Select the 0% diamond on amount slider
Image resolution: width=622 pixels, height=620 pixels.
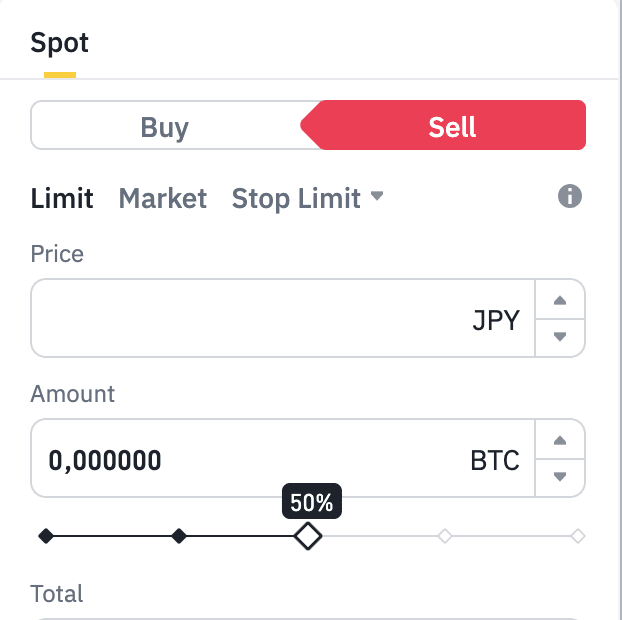(x=46, y=536)
